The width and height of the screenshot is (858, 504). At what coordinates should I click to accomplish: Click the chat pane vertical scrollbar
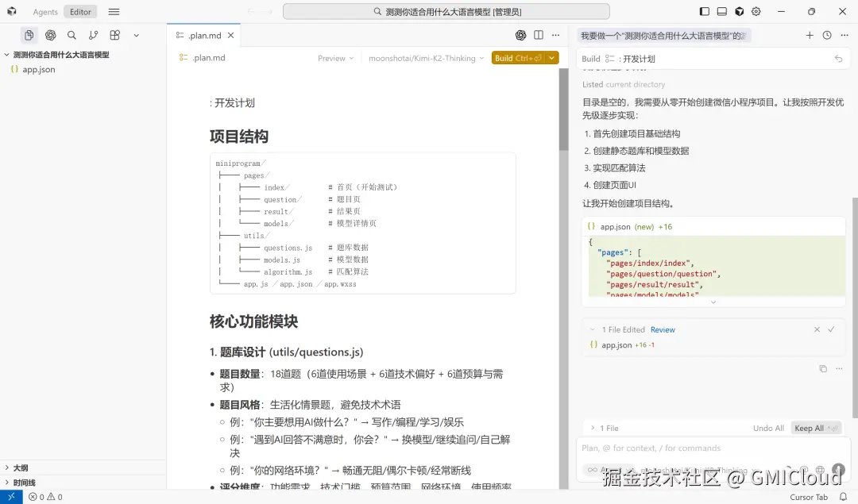point(855,306)
